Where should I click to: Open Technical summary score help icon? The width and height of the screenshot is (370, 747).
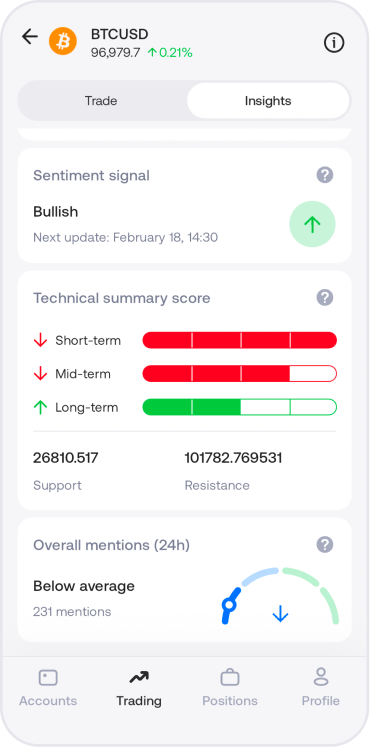click(325, 298)
